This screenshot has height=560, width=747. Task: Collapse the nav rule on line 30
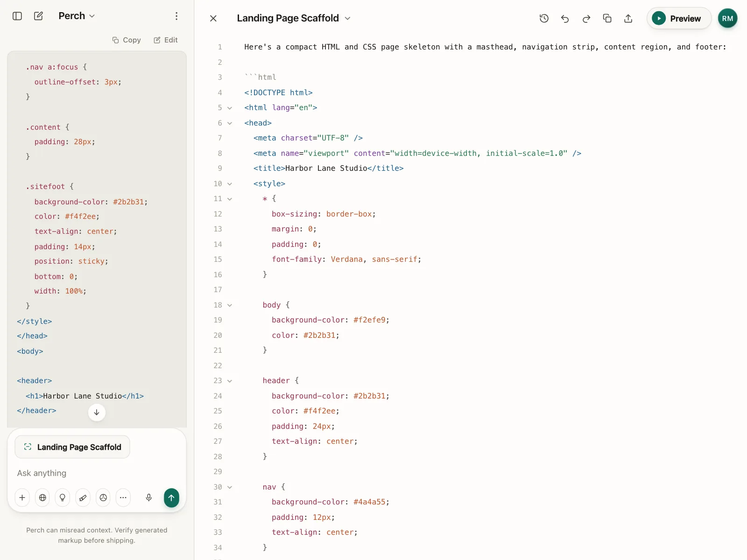[x=230, y=487]
